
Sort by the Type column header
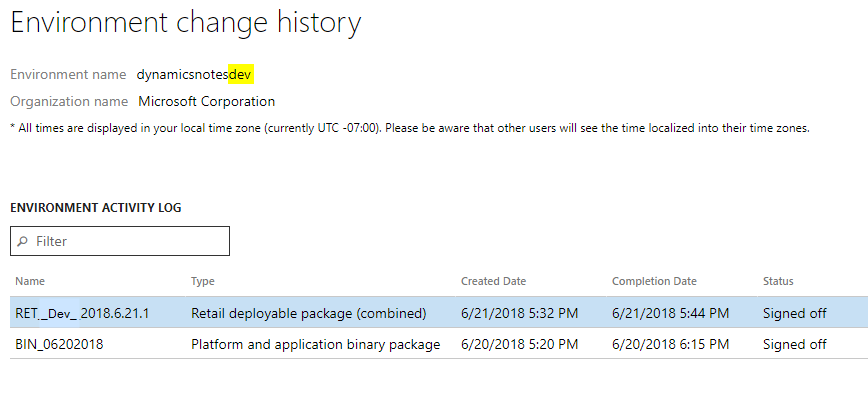coord(203,281)
